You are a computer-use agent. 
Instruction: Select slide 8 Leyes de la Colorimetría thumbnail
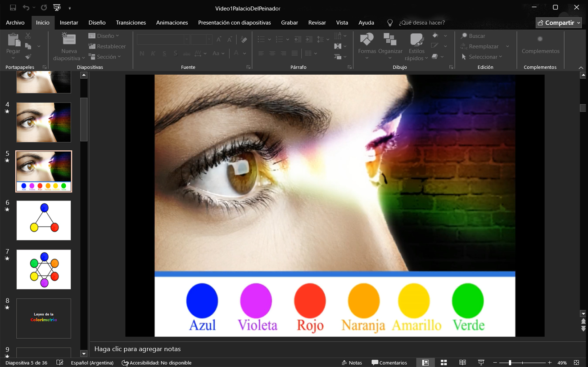44,318
